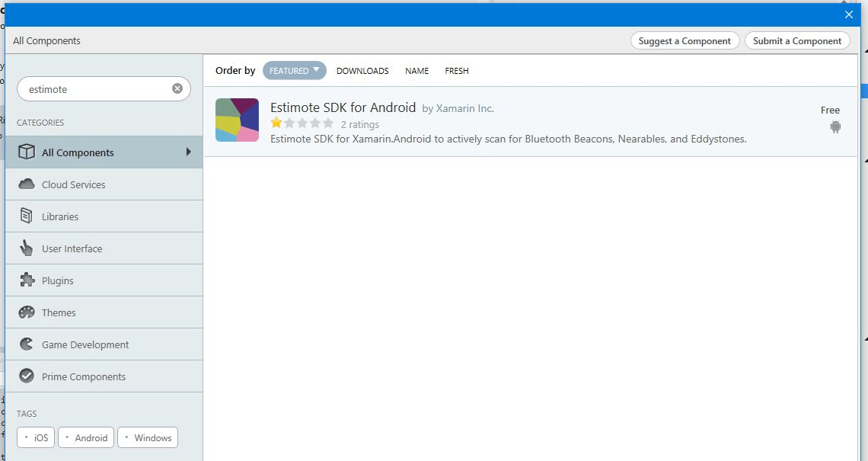The height and width of the screenshot is (461, 868).
Task: Click the Libraries book icon
Action: (27, 216)
